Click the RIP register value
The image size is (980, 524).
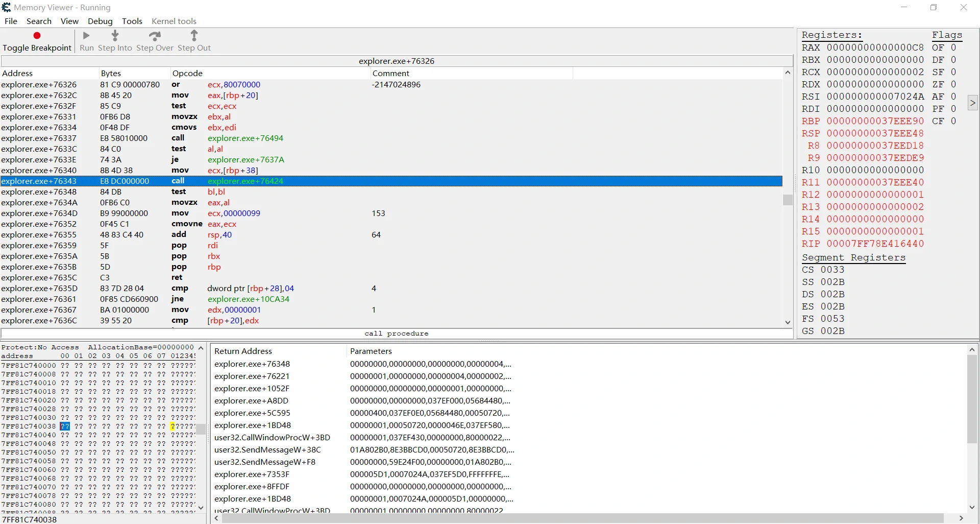click(x=875, y=244)
